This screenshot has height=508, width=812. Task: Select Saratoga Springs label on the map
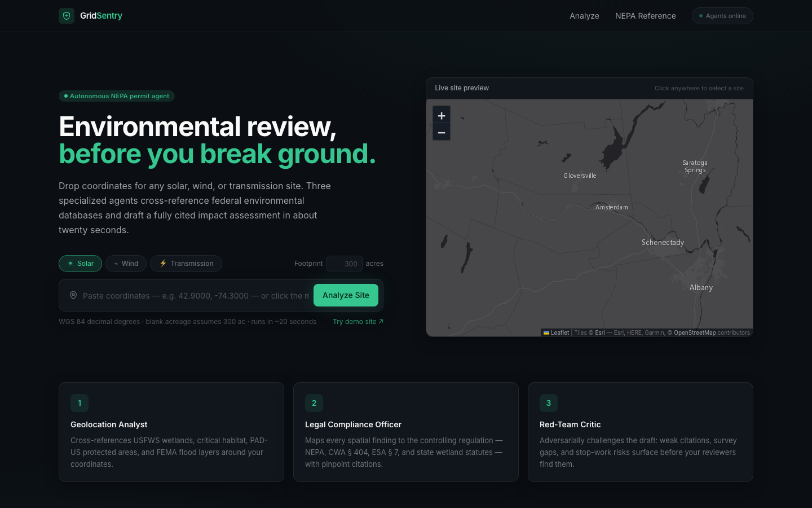coord(695,167)
